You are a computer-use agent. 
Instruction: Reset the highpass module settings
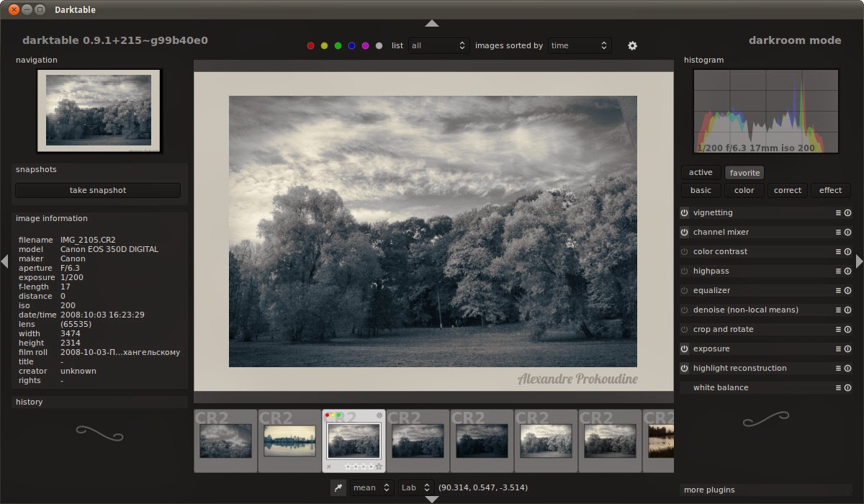coord(848,271)
